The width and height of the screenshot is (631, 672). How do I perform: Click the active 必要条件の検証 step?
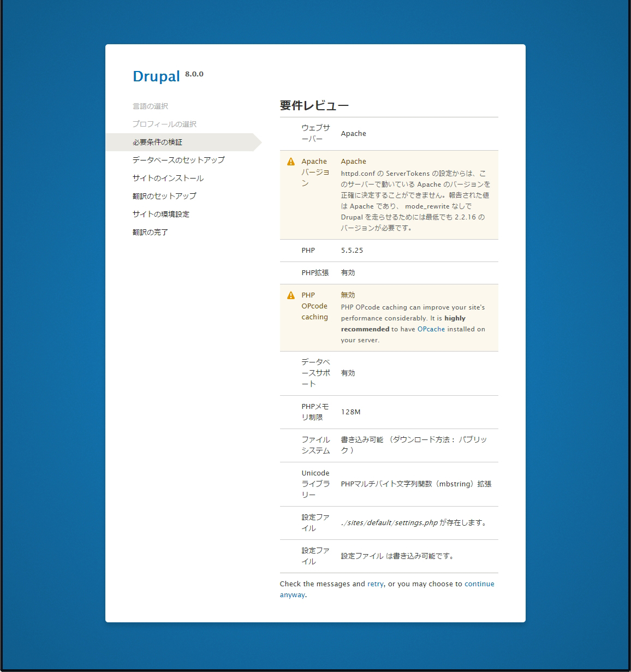[x=157, y=142]
